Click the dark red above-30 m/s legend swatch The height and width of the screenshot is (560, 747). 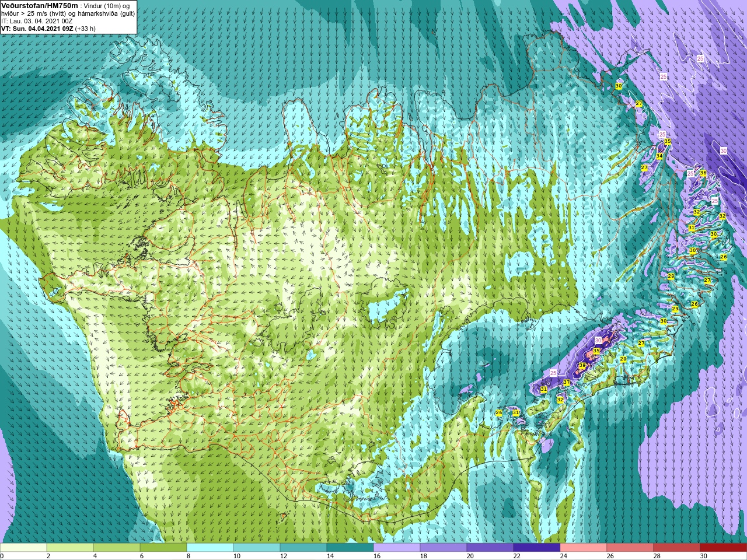click(x=724, y=548)
